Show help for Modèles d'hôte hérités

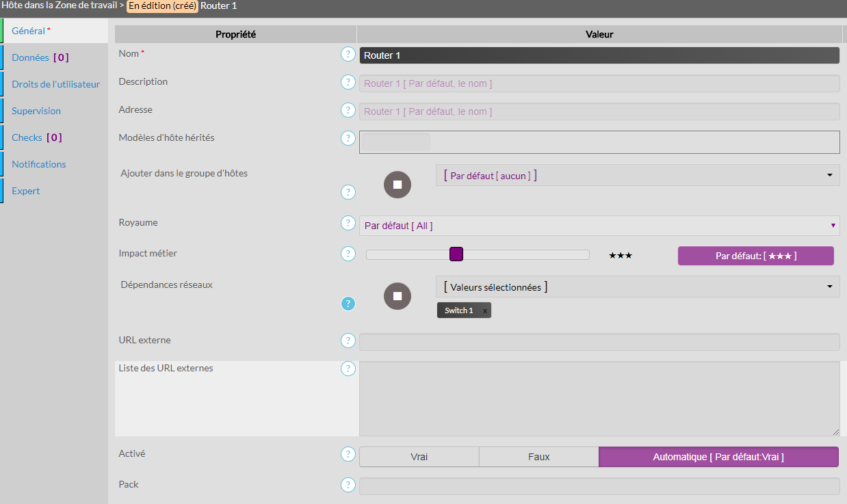(x=348, y=139)
